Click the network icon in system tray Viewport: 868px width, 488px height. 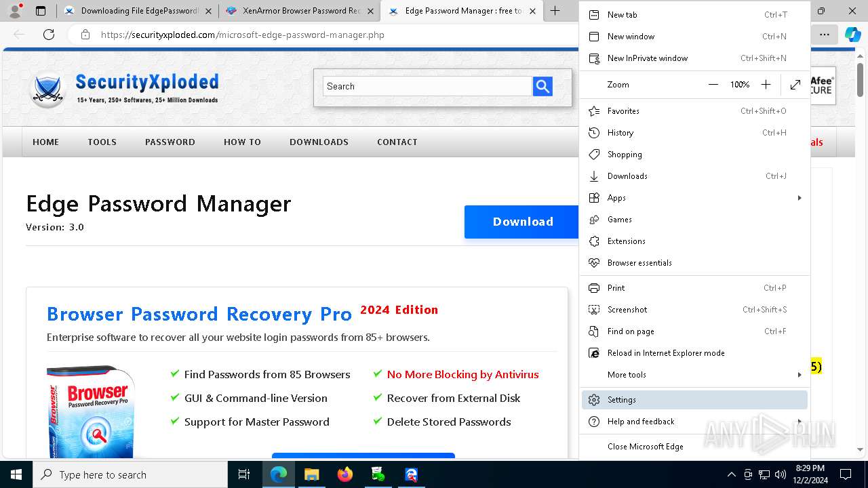[x=764, y=474]
